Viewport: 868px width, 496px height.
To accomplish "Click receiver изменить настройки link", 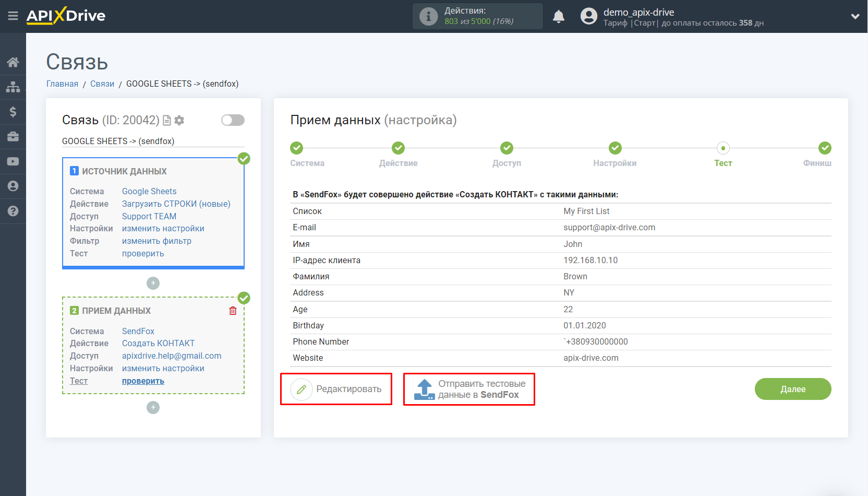I will pos(163,368).
